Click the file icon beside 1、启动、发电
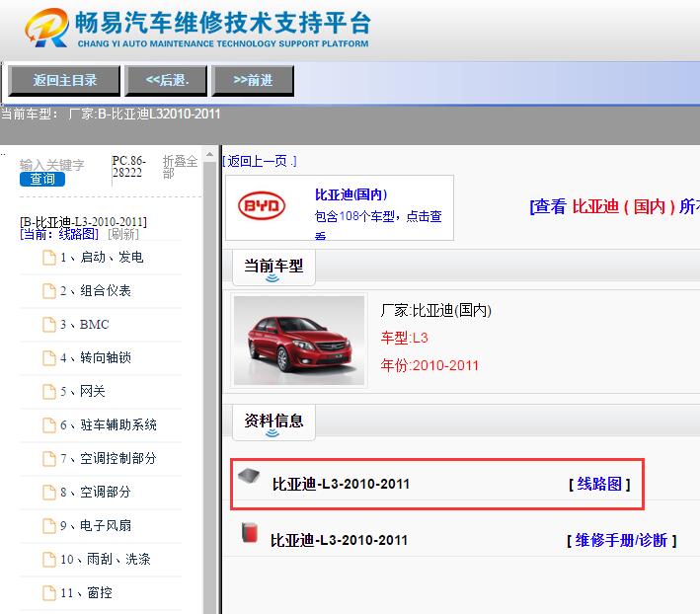This screenshot has width=700, height=614. click(49, 258)
